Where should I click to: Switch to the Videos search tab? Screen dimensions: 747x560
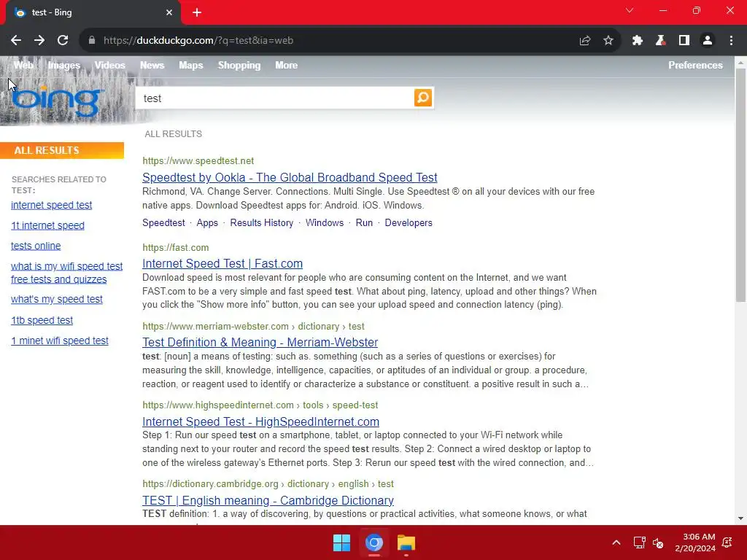pos(109,65)
